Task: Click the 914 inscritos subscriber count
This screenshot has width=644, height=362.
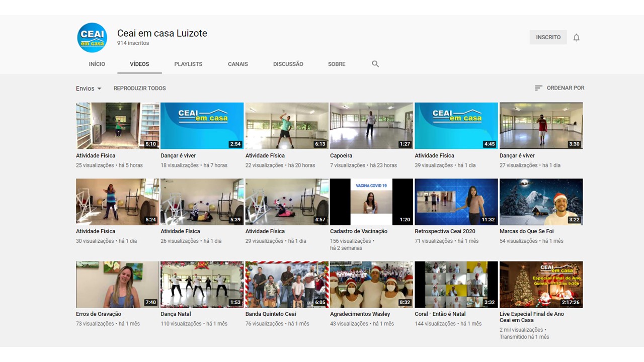Action: pos(133,43)
